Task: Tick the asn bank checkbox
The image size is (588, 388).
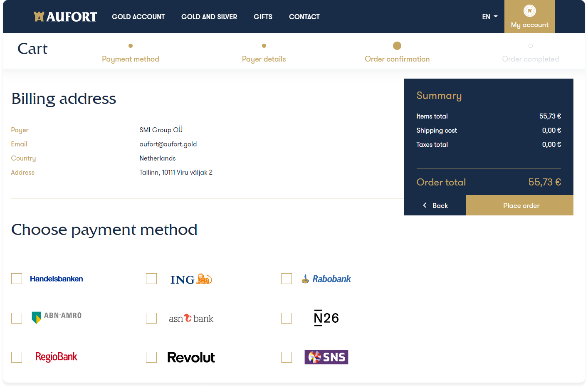Action: point(151,318)
